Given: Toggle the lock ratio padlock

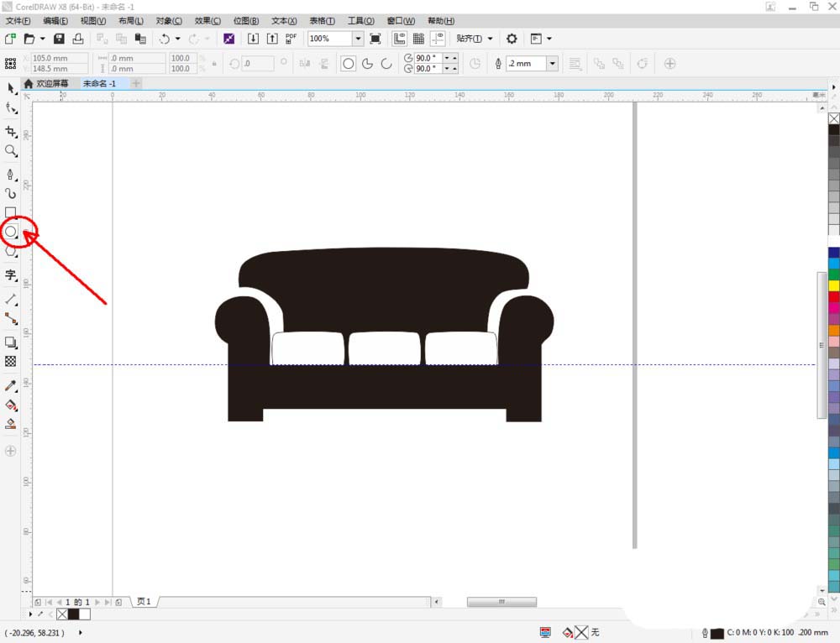Looking at the screenshot, I should [214, 64].
